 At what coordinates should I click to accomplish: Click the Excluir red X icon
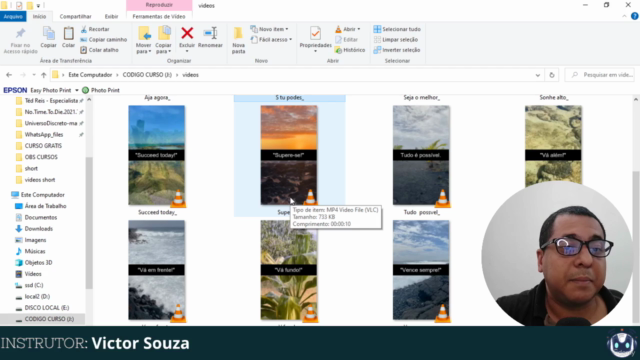pyautogui.click(x=187, y=33)
